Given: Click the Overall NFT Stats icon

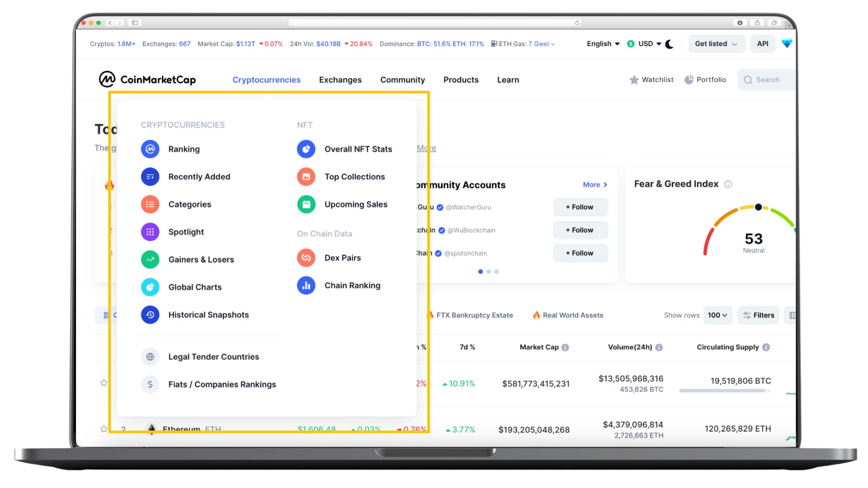Looking at the screenshot, I should tap(306, 149).
